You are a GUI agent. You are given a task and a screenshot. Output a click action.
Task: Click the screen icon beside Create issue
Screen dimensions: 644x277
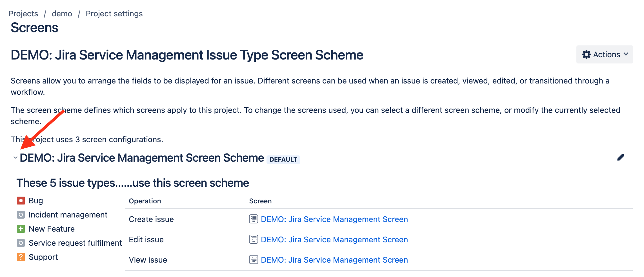click(x=254, y=219)
